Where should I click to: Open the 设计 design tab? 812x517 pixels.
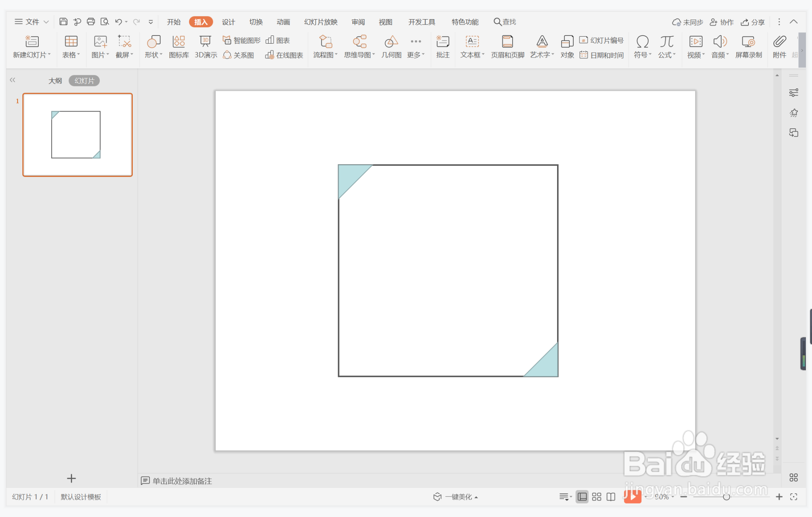click(228, 22)
